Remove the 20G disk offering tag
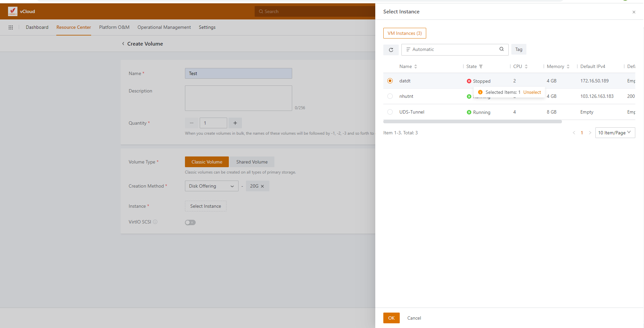This screenshot has height=328, width=644. click(262, 186)
